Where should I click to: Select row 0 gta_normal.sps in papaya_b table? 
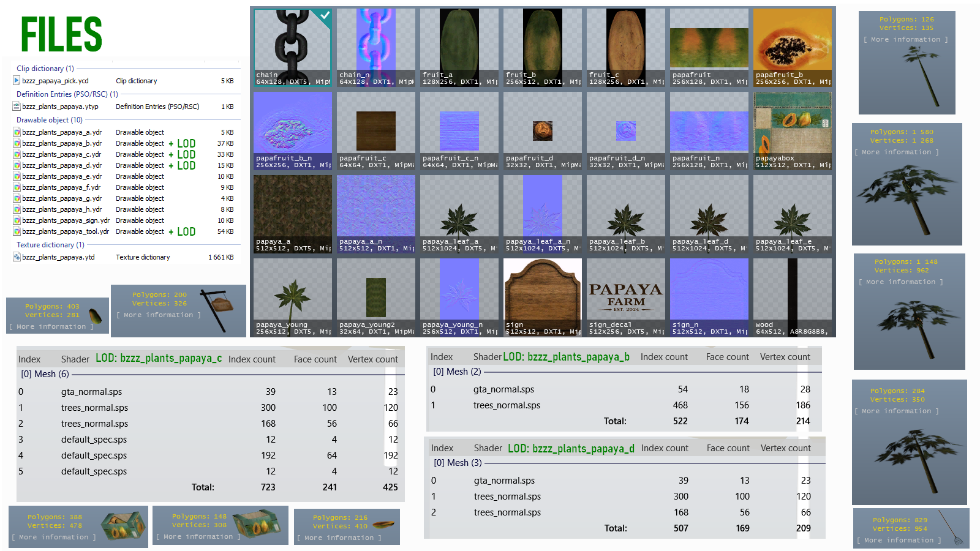[x=621, y=389]
